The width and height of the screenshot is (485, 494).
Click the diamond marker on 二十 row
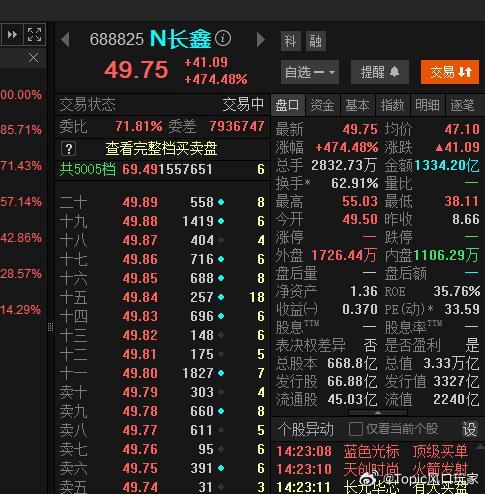click(221, 202)
